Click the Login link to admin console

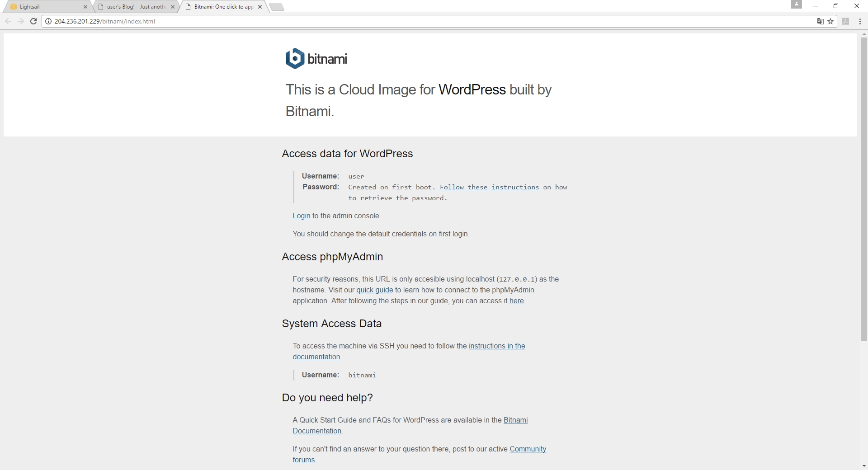pos(302,216)
